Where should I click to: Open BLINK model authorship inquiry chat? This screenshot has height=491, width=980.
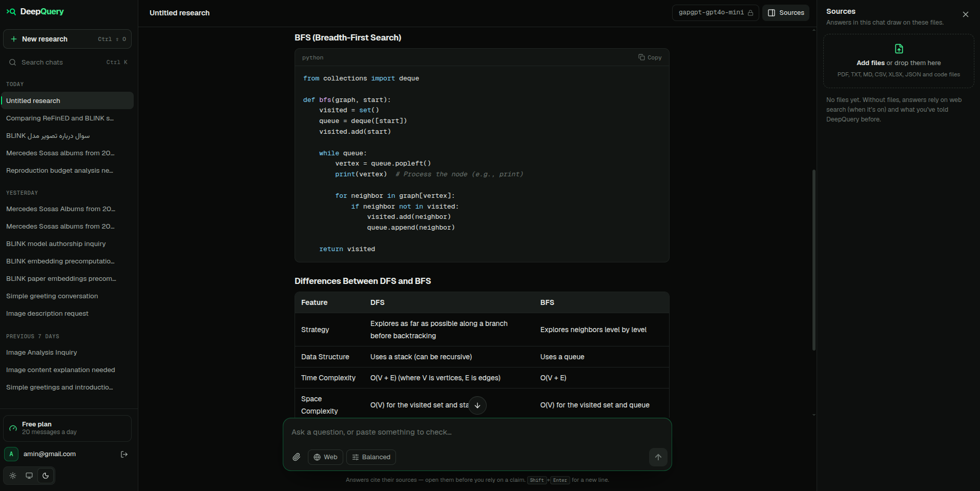point(67,243)
